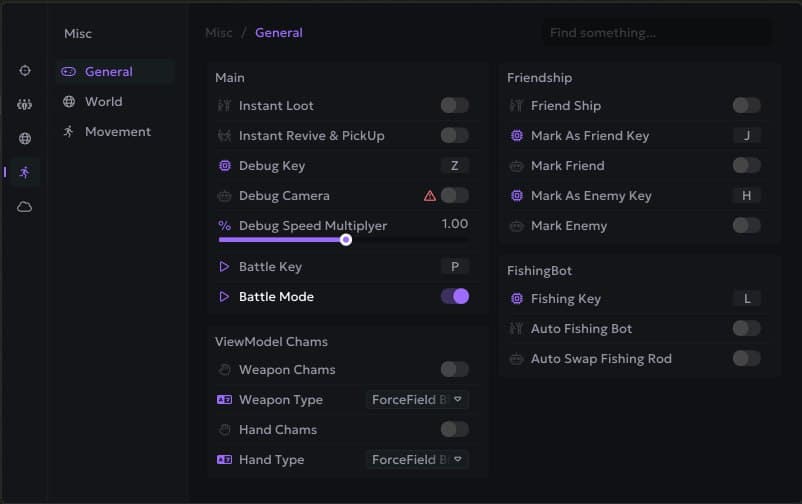Click the play icon next to Battle Key

tap(224, 267)
